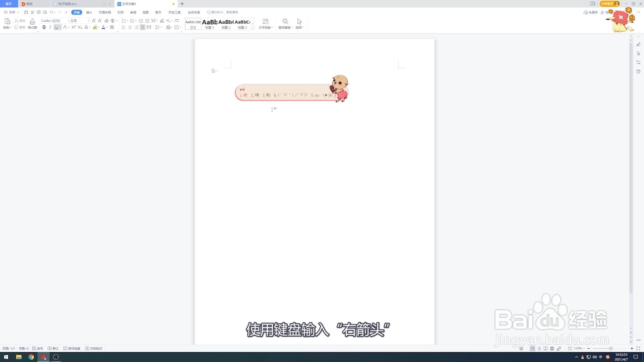Open File Explorer from the taskbar
This screenshot has width=644, height=362.
tap(19, 357)
